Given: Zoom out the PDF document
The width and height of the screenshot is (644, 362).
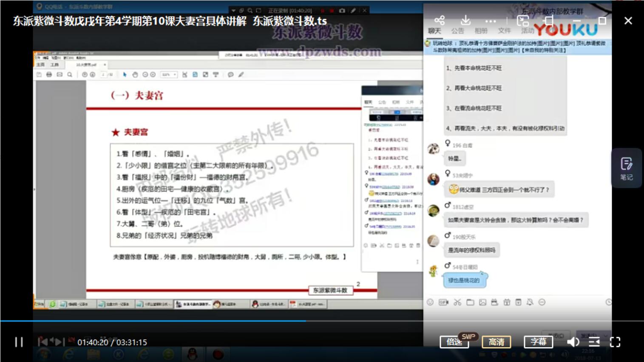Looking at the screenshot, I should coord(146,74).
